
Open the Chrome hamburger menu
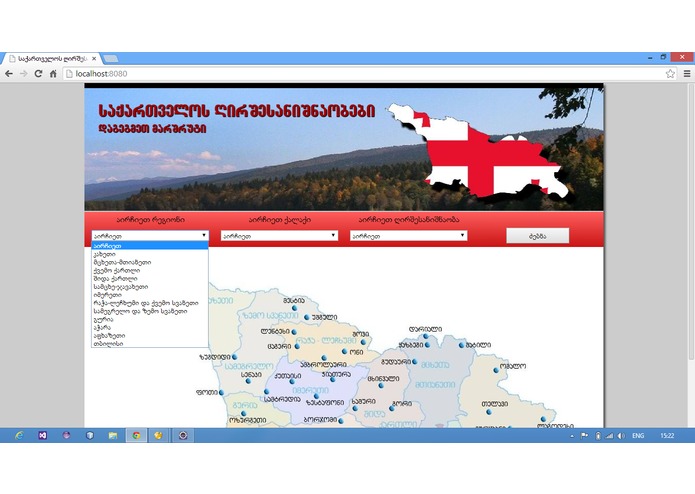click(x=687, y=74)
